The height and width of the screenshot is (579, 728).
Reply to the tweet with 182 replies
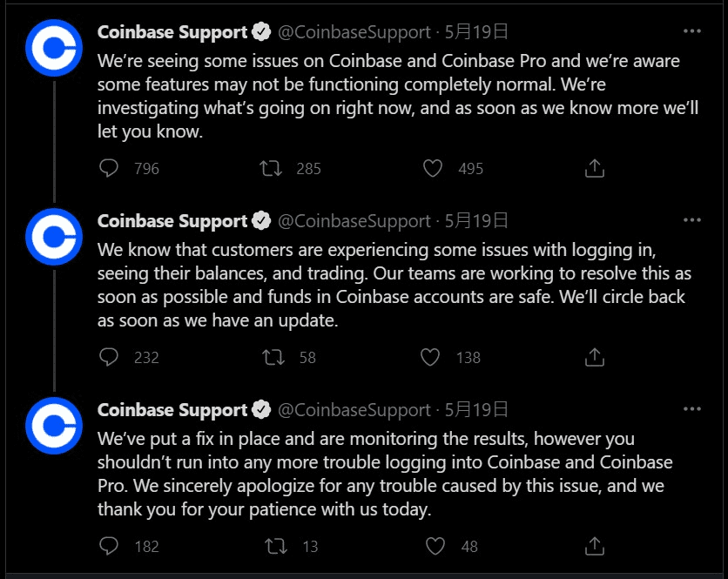109,546
